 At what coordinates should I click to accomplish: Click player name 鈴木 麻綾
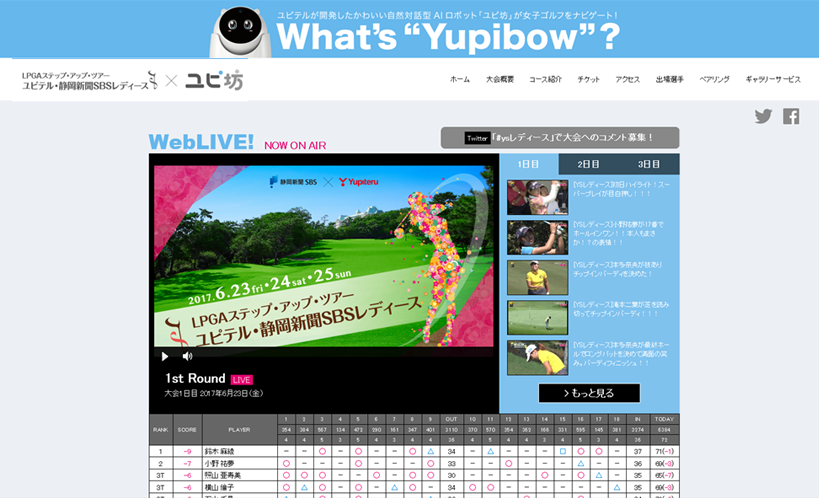[219, 451]
